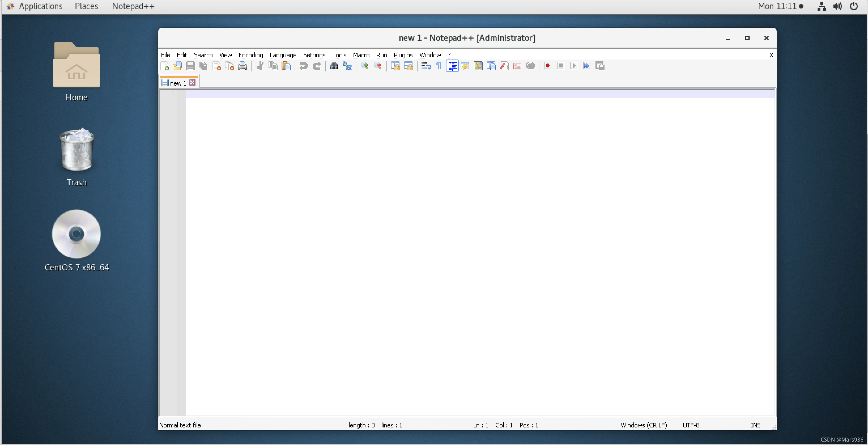Click the Close All toolbar icon
Image resolution: width=868 pixels, height=445 pixels.
pos(230,66)
